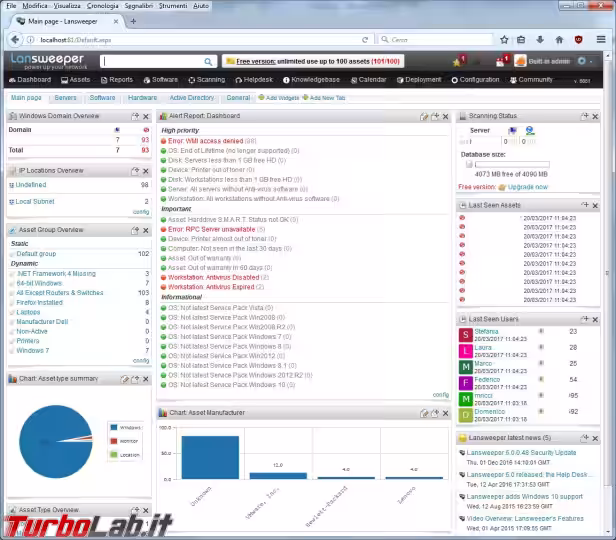Close the Last Seen Users widget
Image resolution: width=616 pixels, height=540 pixels.
coord(595,320)
